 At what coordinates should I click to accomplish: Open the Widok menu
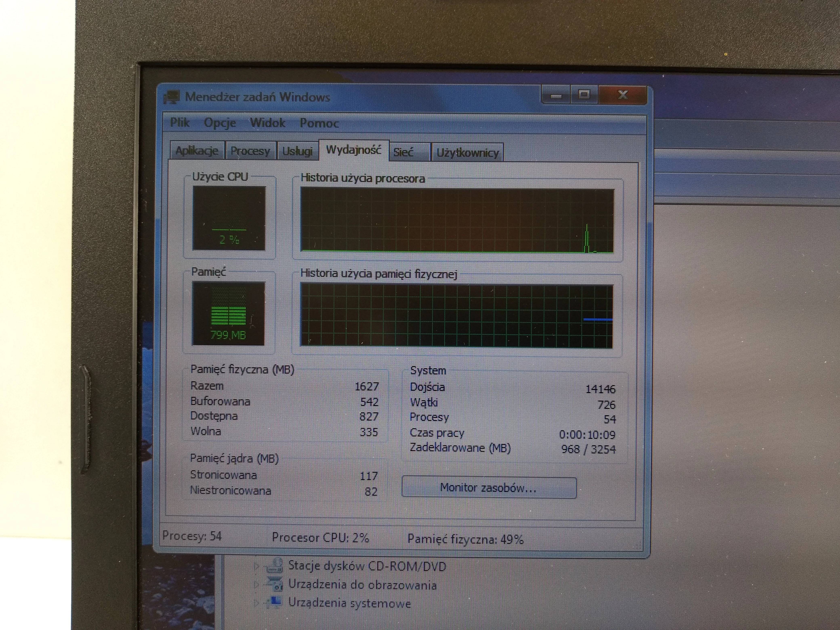click(267, 123)
